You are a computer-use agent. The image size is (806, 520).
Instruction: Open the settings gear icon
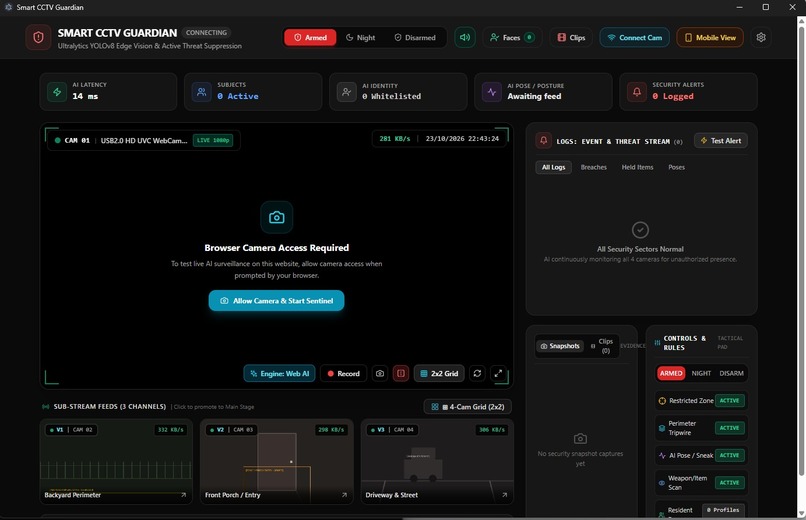pyautogui.click(x=761, y=38)
